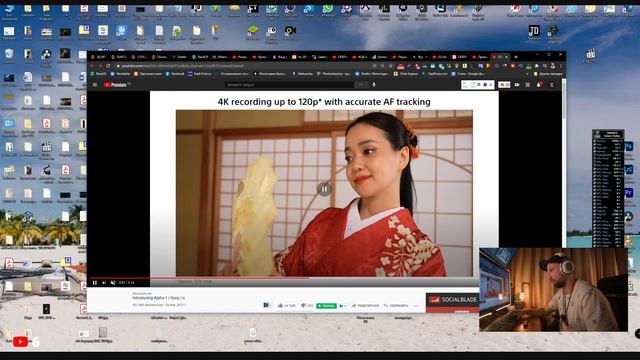Open the YouTube account avatar menu

coord(552,85)
